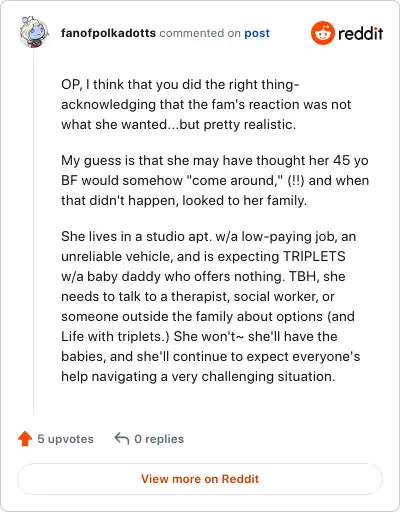Viewport: 400px width, 512px height.
Task: Click the paragraph starting 'She lives in'
Action: (211, 306)
